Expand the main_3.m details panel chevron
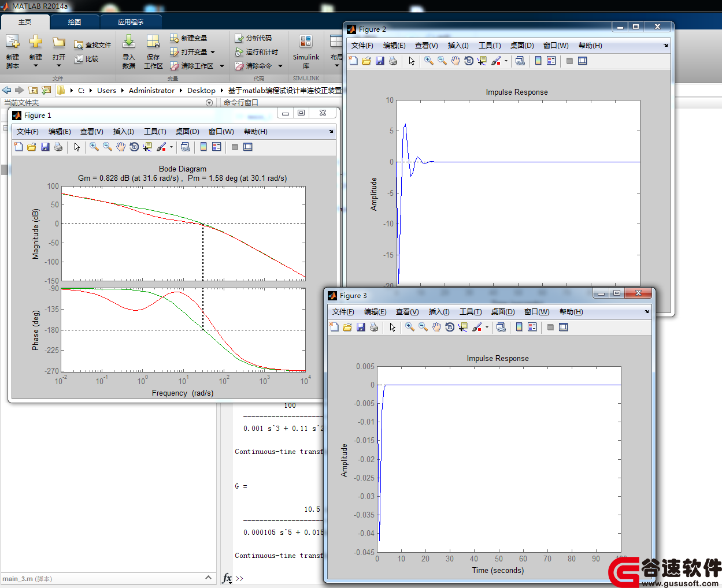722x588 pixels. pyautogui.click(x=208, y=578)
